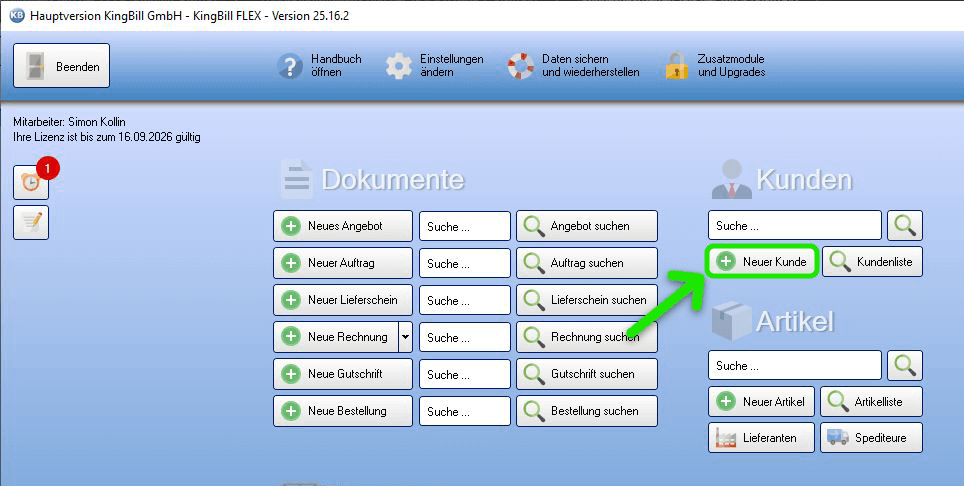Screen dimensions: 964x486
Task: Click Daten sichern lifebuoy icon
Action: tap(521, 66)
